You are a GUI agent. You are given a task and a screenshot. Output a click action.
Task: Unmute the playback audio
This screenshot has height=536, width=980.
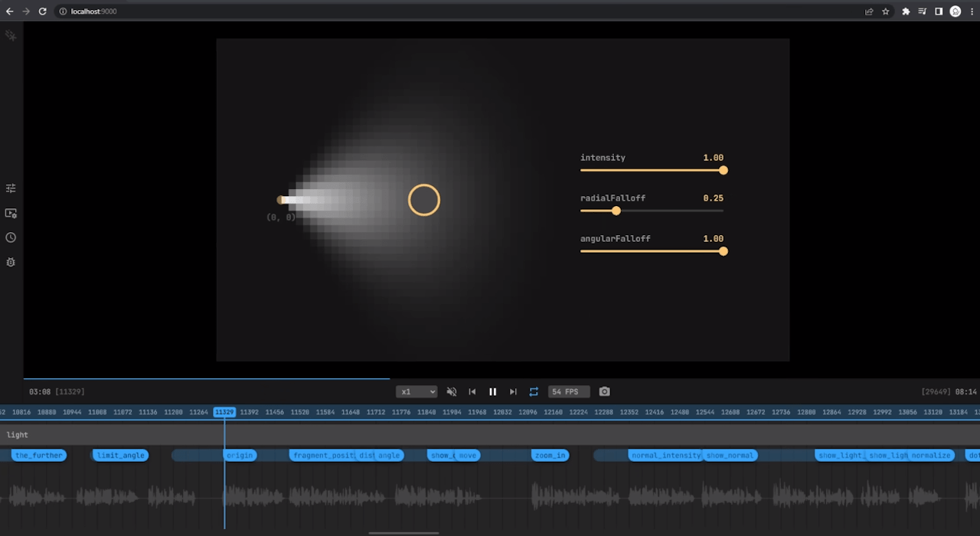[x=452, y=391]
